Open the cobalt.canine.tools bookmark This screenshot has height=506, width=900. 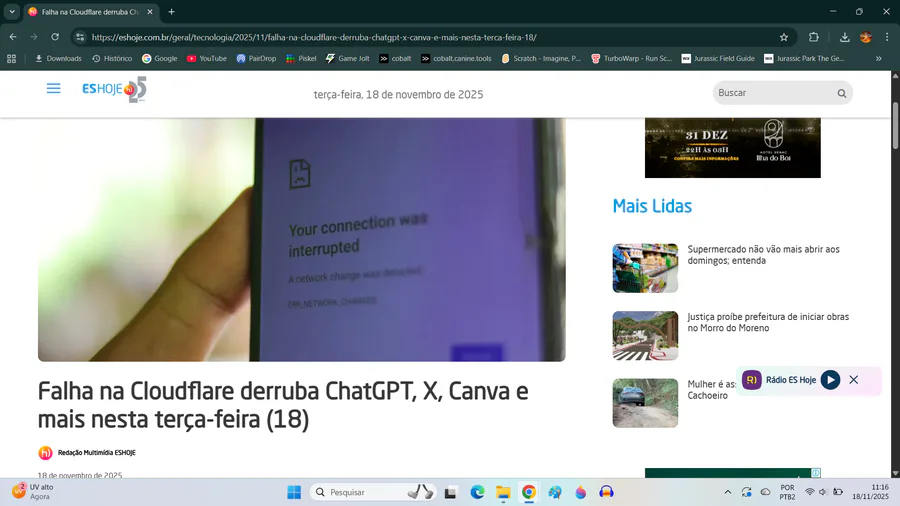point(456,59)
